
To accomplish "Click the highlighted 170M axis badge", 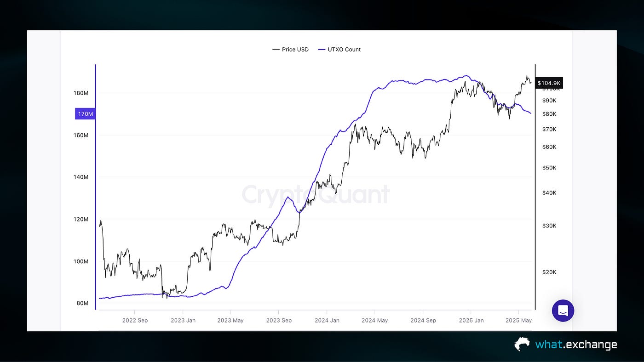I will tap(85, 113).
